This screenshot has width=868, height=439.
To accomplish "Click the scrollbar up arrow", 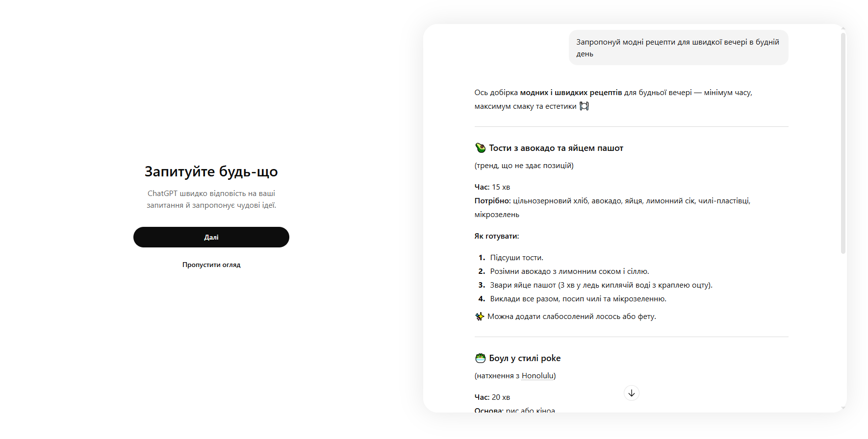I will tap(843, 28).
